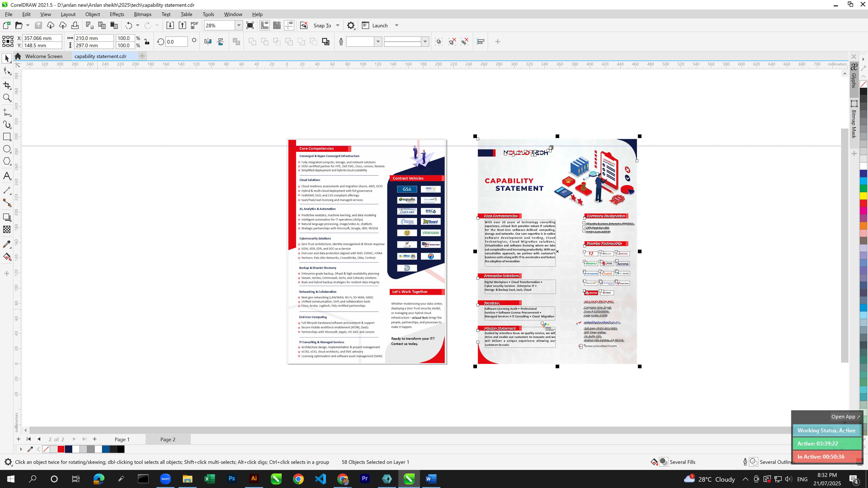This screenshot has width=868, height=488.
Task: Expand the Snap To dropdown
Action: pos(338,25)
